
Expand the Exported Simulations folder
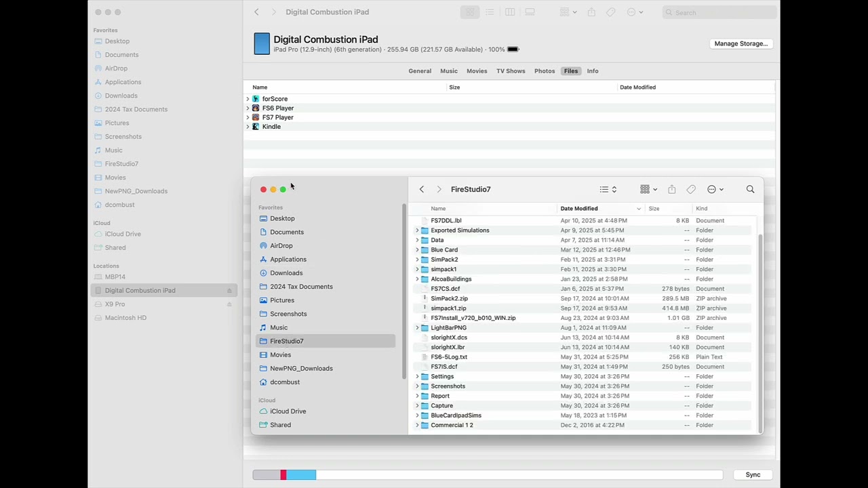(417, 230)
